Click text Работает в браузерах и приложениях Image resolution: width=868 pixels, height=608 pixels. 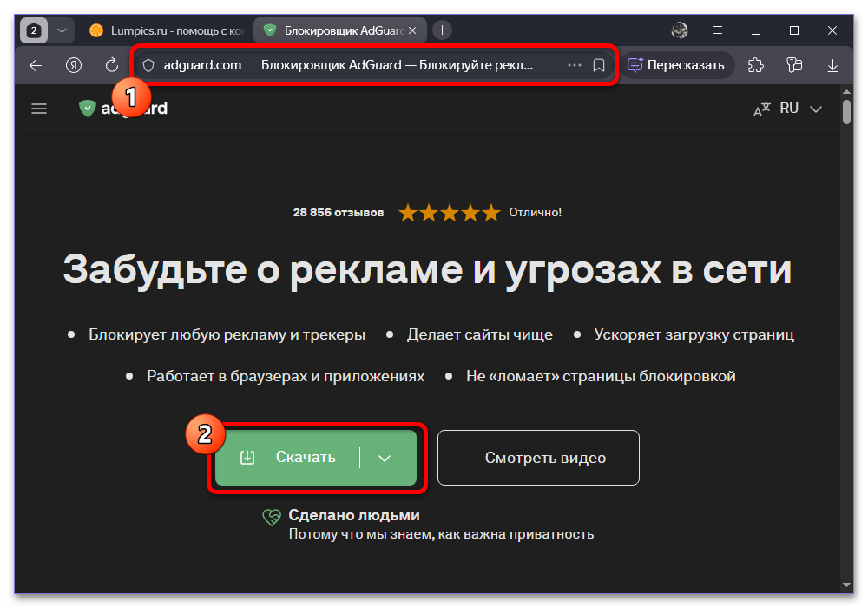pos(286,377)
